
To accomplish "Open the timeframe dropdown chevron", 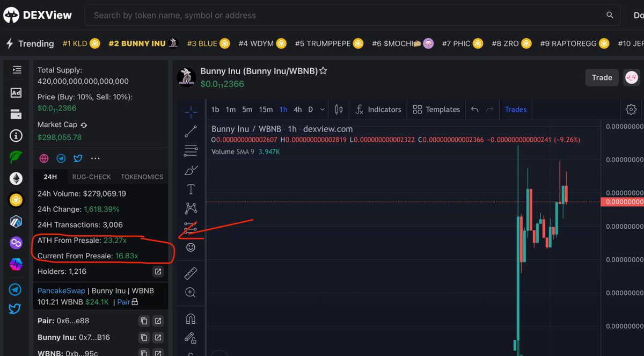I will 322,110.
